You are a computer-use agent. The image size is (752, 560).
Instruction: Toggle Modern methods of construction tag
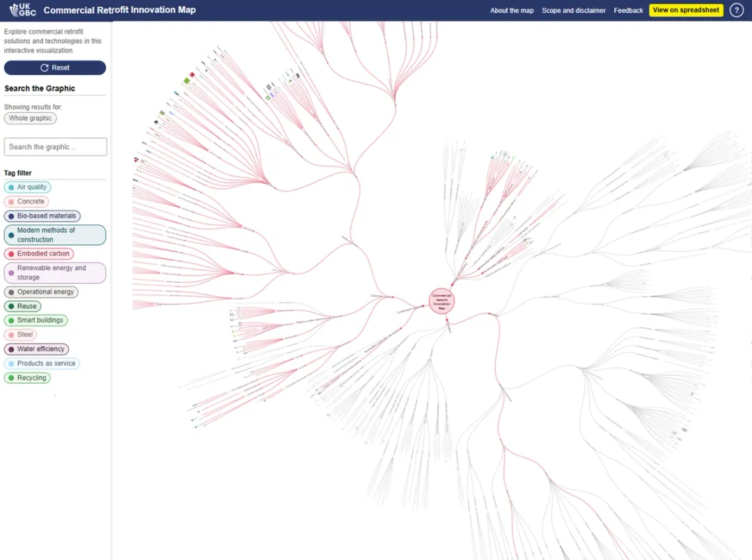[55, 235]
